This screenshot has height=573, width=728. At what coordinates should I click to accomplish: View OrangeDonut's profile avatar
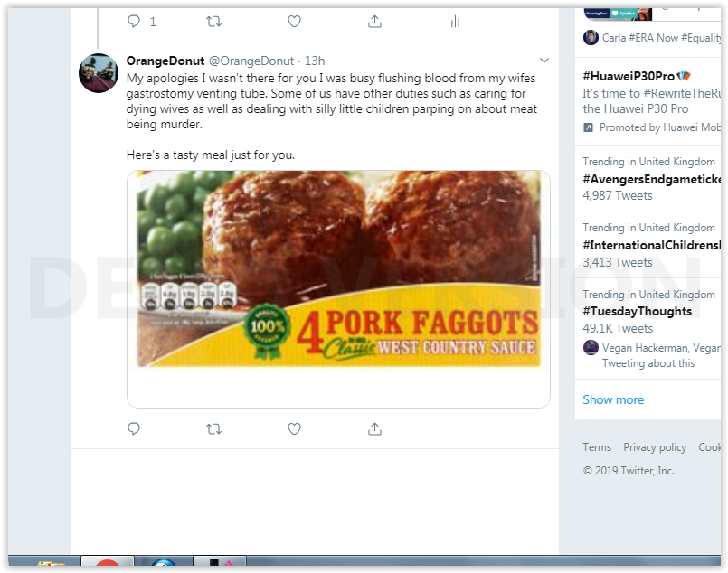[x=99, y=72]
